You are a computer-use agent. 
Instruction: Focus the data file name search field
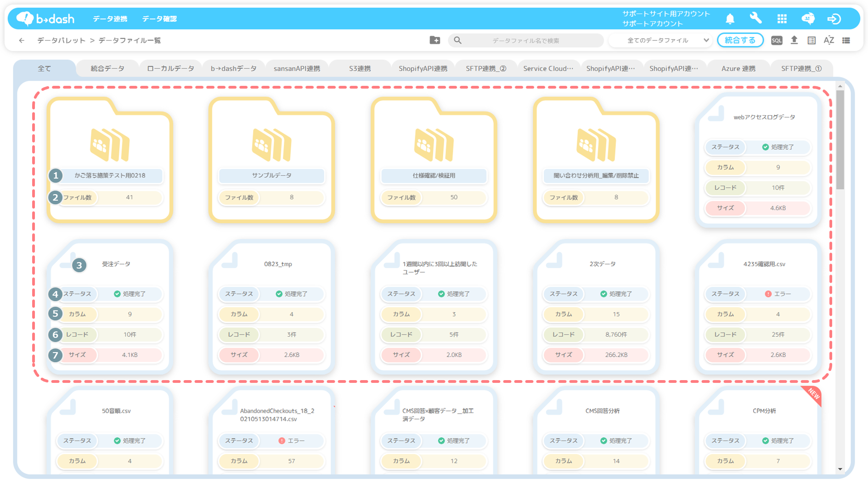(x=525, y=40)
